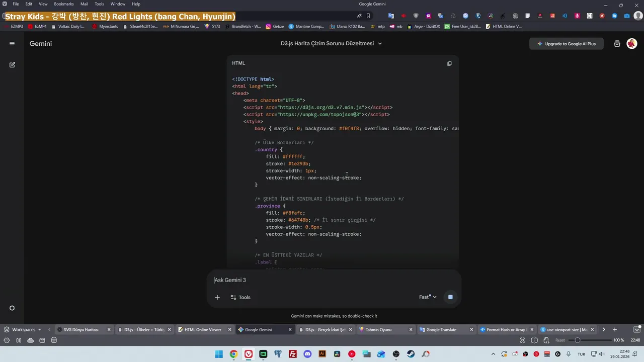Viewport: 644px width, 362px height.
Task: Focus the Ask Gemini 3 input field
Action: point(334,280)
